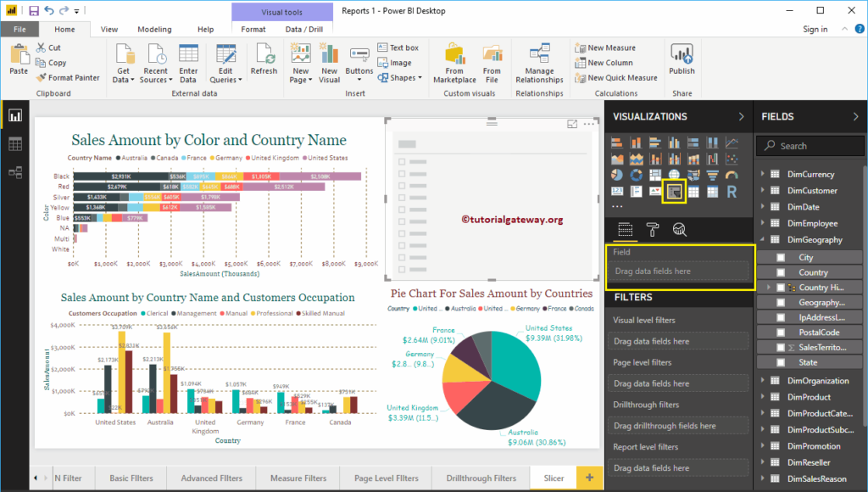This screenshot has height=492, width=868.
Task: Toggle the Geography field checkbox
Action: pyautogui.click(x=781, y=303)
